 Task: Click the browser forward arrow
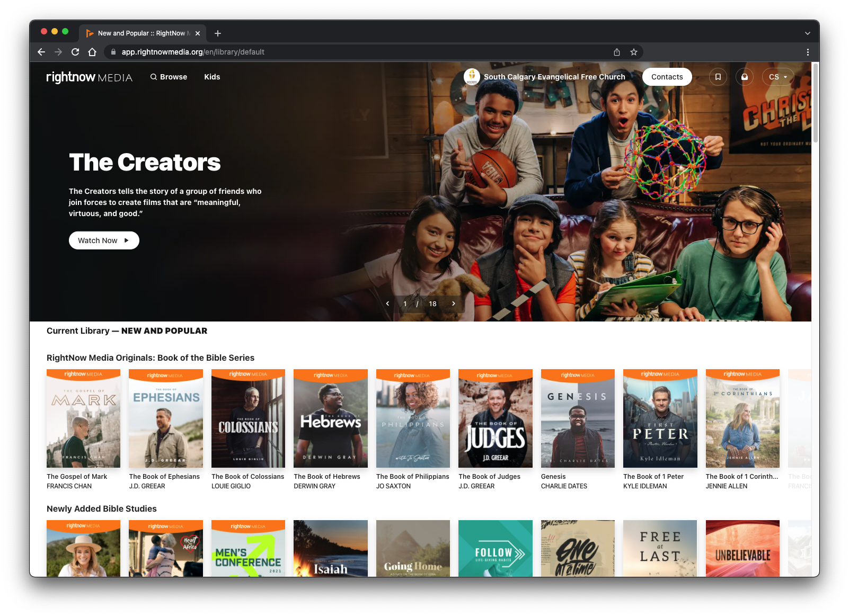coord(58,52)
